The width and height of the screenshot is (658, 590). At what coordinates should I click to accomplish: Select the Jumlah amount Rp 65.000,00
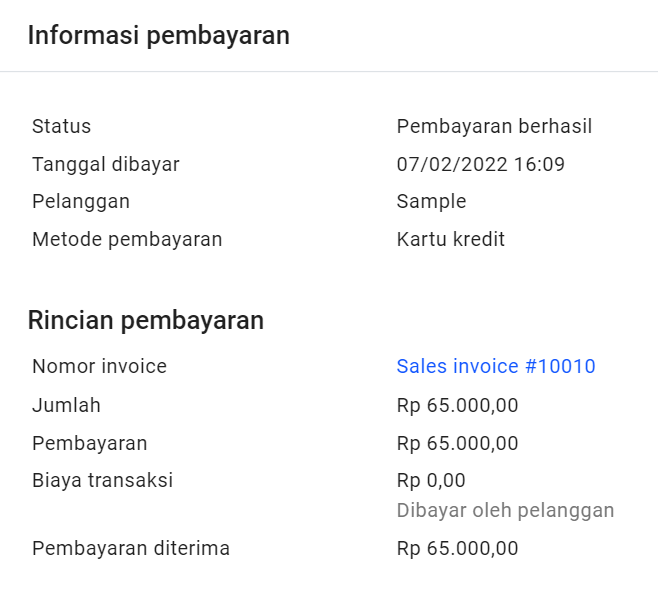click(x=457, y=406)
